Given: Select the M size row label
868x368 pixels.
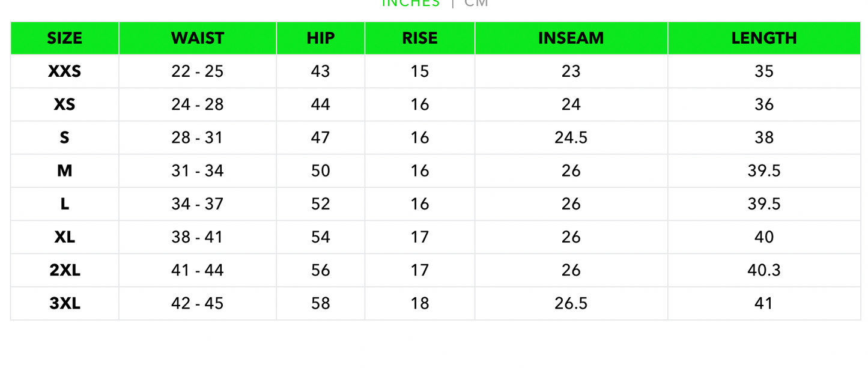Looking at the screenshot, I should tap(64, 171).
